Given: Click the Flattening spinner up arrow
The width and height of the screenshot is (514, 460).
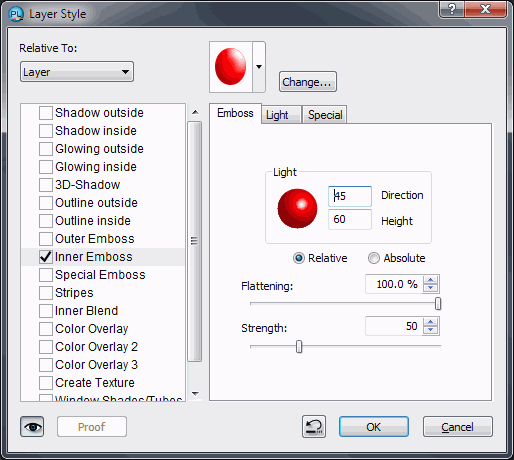Looking at the screenshot, I should tap(431, 280).
